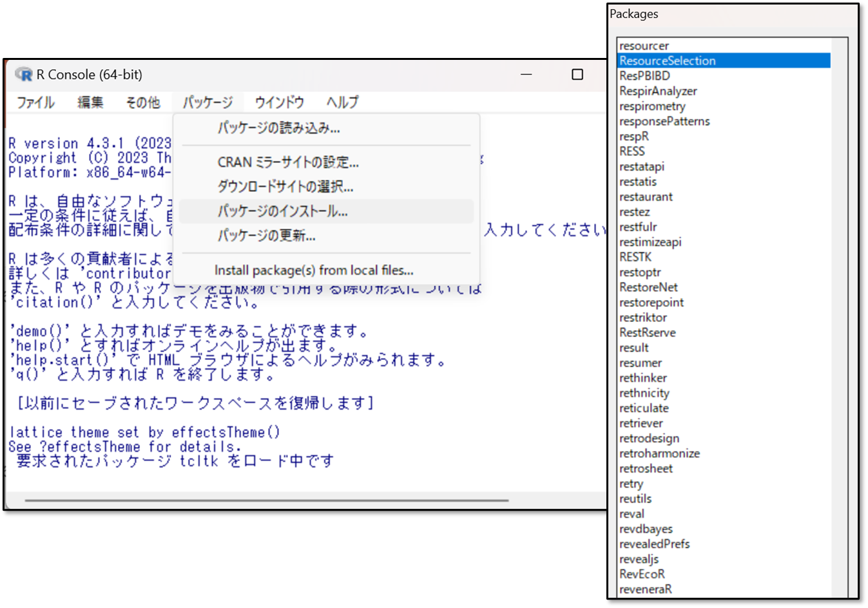Click the console horizontal scrollbar
The height and width of the screenshot is (608, 868).
coord(267,500)
